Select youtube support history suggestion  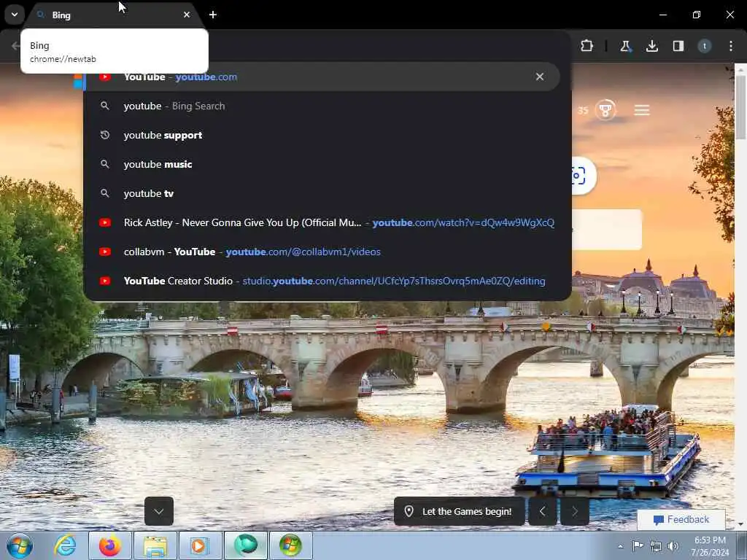click(x=322, y=135)
